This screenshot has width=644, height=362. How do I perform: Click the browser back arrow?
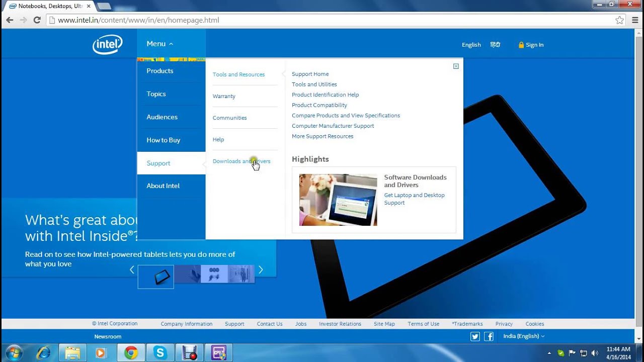[x=10, y=20]
